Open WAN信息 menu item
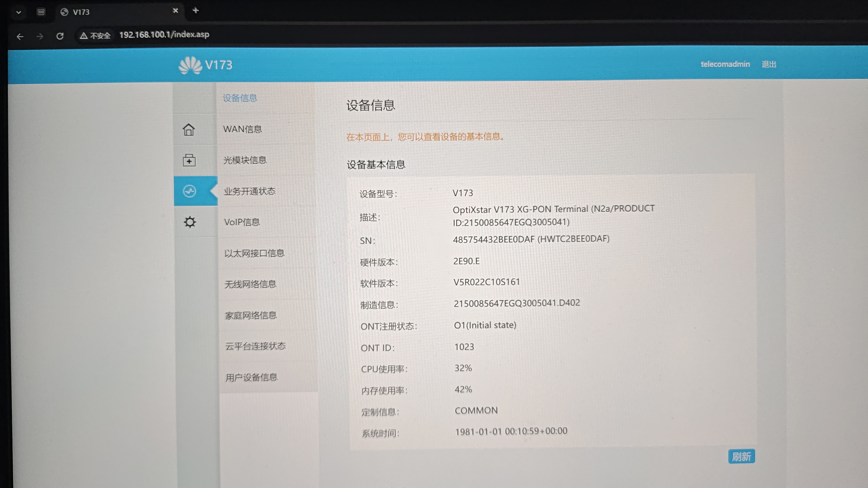868x488 pixels. (243, 129)
